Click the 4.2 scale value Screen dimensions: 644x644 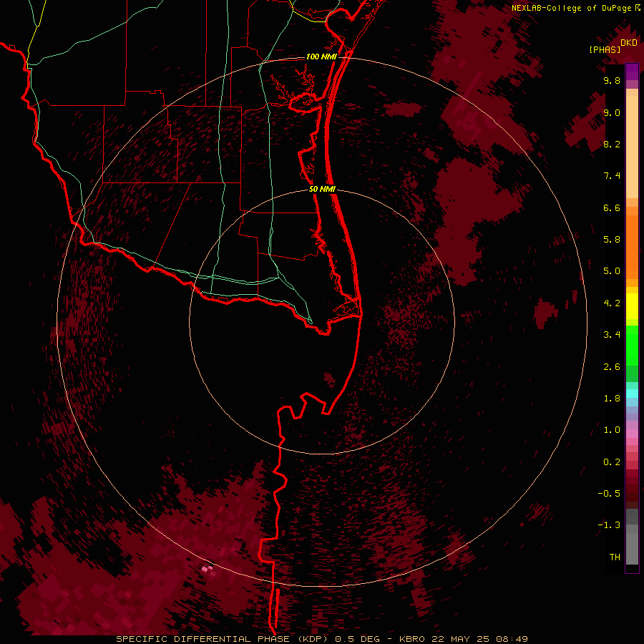(612, 303)
